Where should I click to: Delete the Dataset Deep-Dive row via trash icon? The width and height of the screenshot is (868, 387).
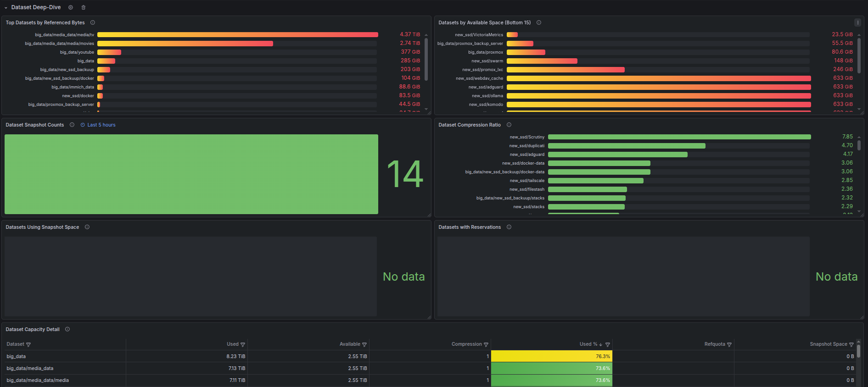[x=83, y=7]
